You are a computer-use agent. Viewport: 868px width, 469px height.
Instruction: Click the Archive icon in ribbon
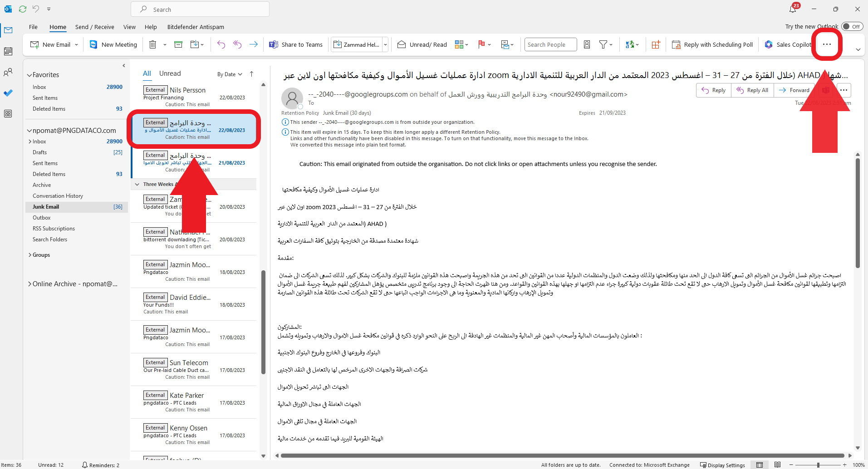178,44
